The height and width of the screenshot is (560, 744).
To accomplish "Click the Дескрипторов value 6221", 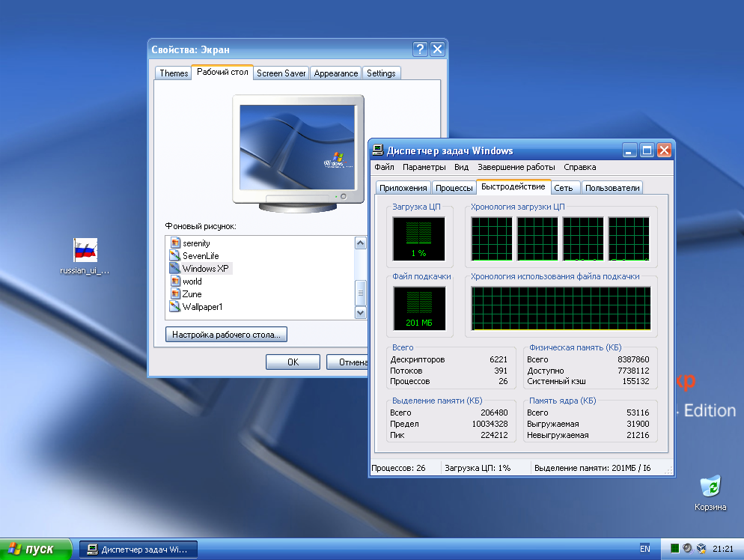I will click(498, 359).
